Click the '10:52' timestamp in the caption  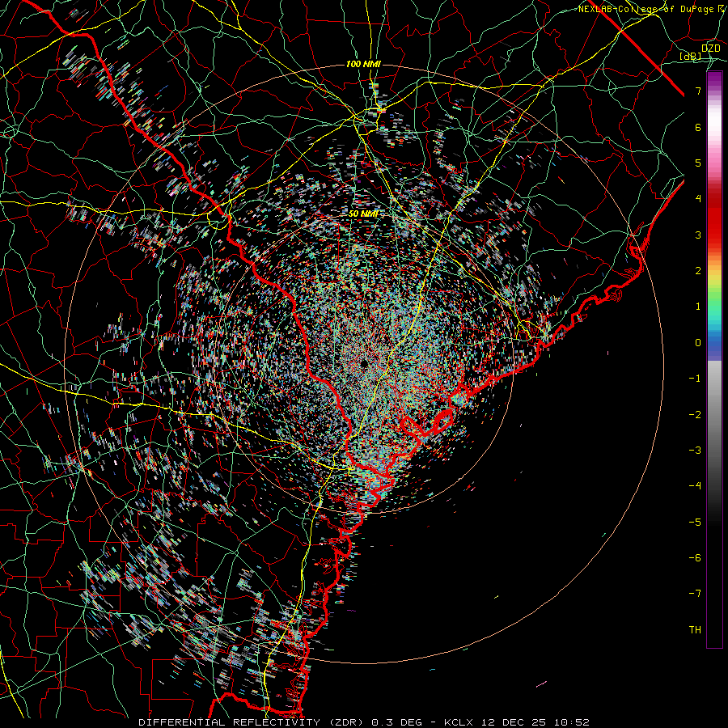572,722
